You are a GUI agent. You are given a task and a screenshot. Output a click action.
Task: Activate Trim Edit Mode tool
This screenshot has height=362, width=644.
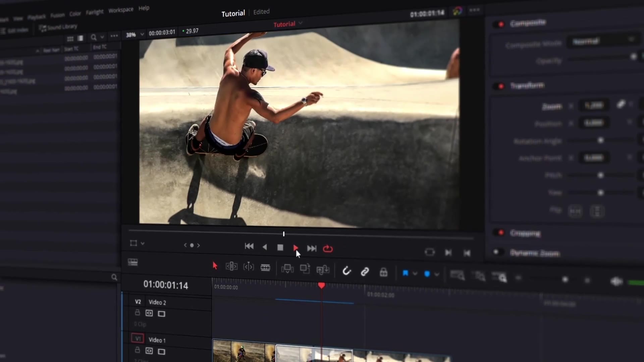coord(231,266)
